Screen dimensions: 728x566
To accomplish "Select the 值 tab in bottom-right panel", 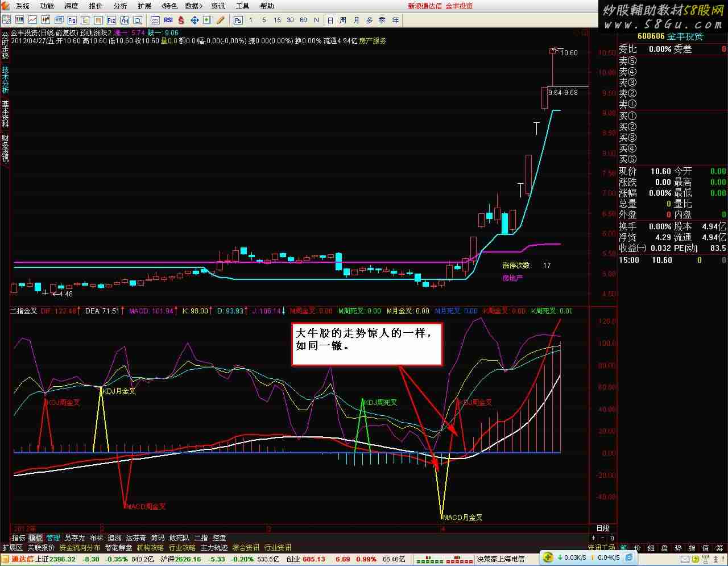I will tap(705, 548).
